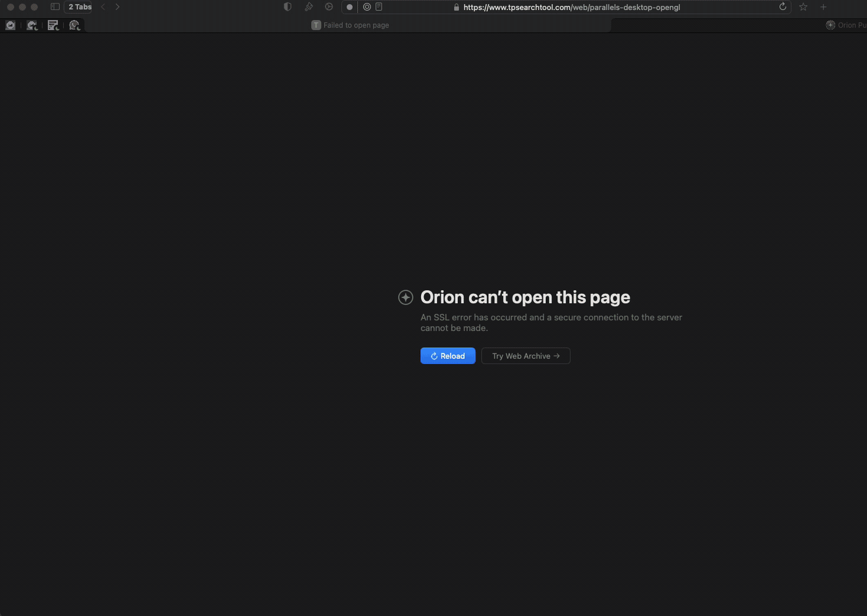867x616 pixels.
Task: Click the concentric circle icon in address bar
Action: (367, 7)
